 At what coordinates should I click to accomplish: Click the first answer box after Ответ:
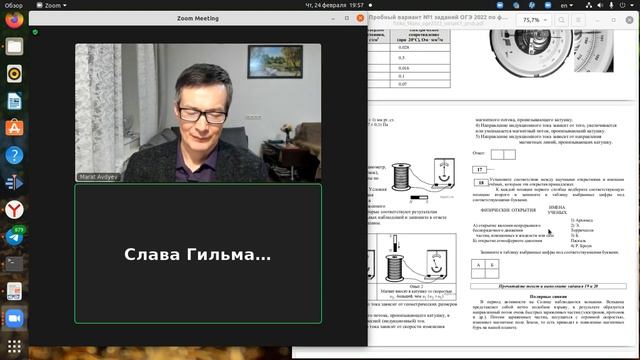click(497, 154)
